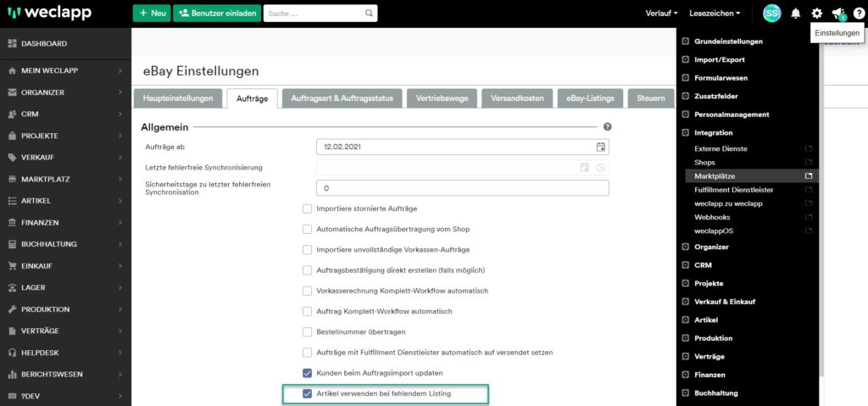Click the Verkauf tag icon
The width and height of the screenshot is (868, 406).
click(x=12, y=158)
